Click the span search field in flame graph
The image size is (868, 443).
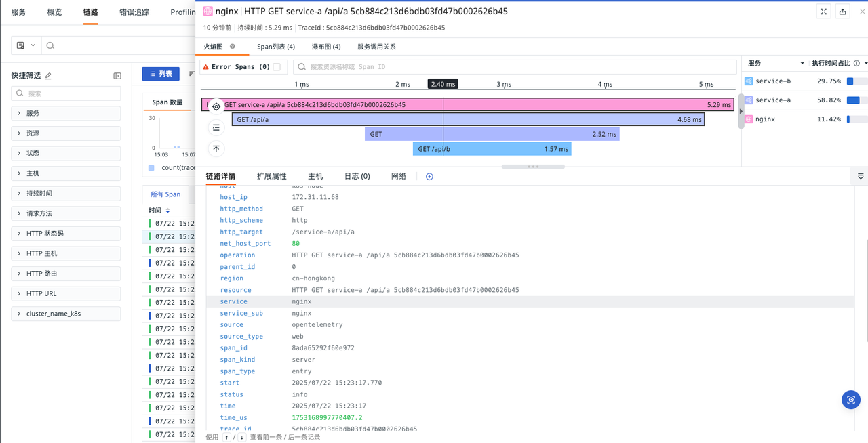tap(515, 67)
